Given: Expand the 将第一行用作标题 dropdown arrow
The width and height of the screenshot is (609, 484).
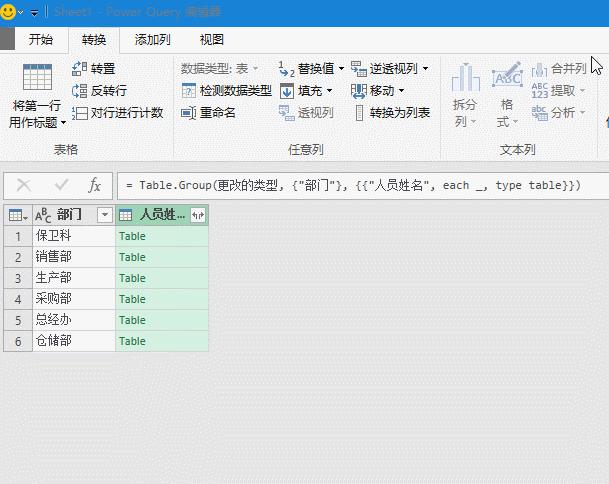Looking at the screenshot, I should click(63, 123).
